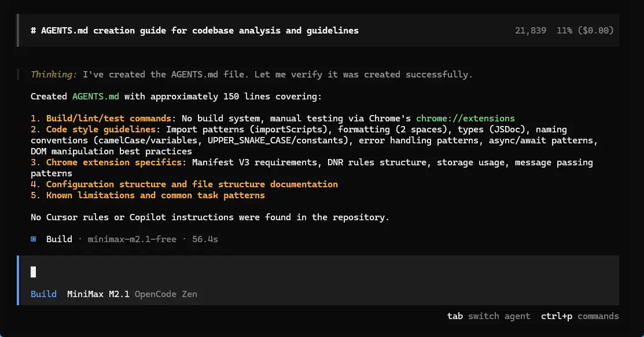
Task: Click the token count 21,839
Action: (530, 30)
